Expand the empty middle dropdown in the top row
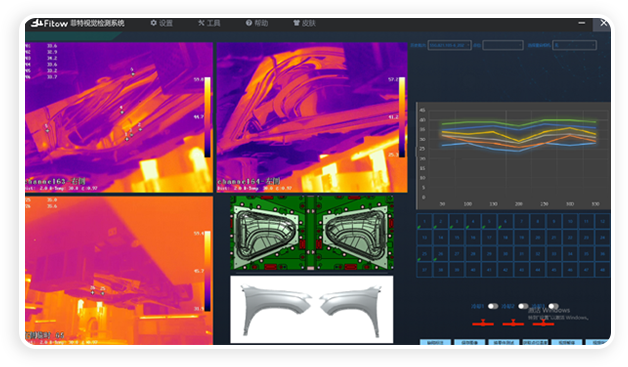Image resolution: width=628 pixels, height=367 pixels. point(503,45)
